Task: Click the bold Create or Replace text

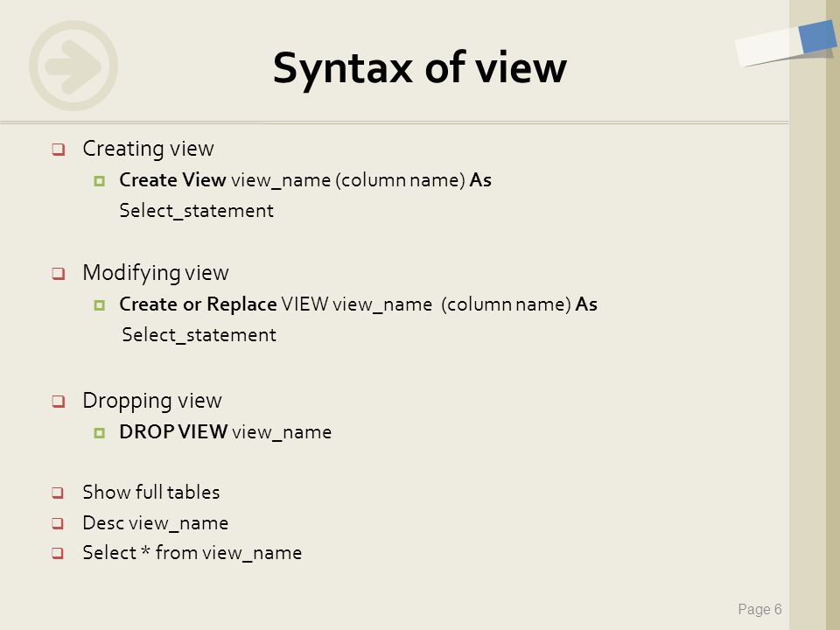Action: tap(199, 304)
